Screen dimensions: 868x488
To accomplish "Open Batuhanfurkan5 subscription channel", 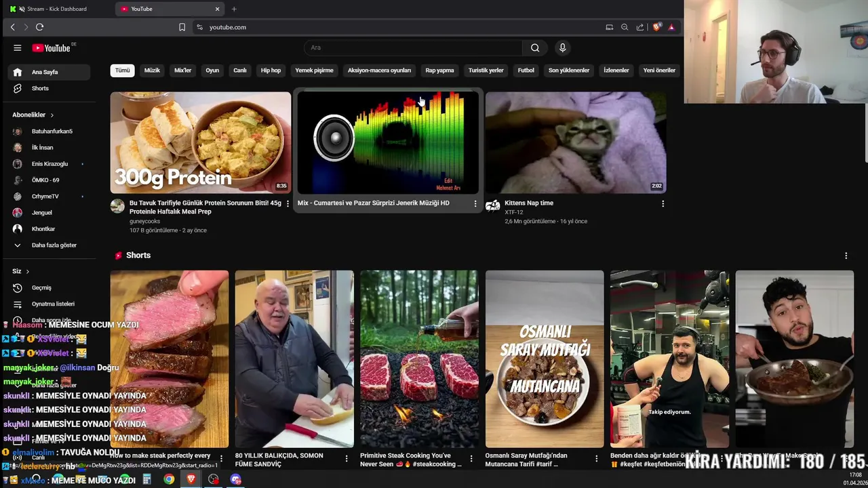I will pos(49,131).
